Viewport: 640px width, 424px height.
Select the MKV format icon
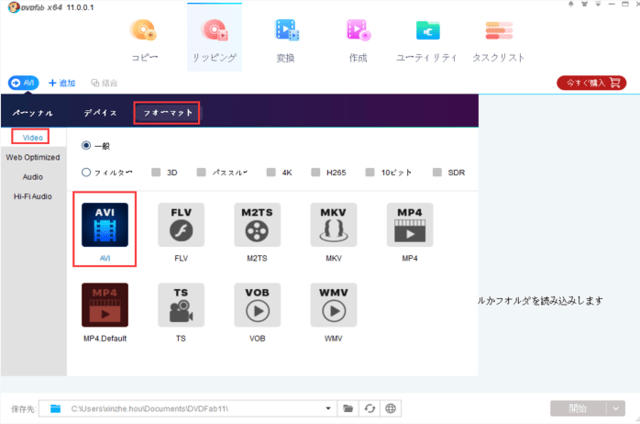tap(332, 227)
